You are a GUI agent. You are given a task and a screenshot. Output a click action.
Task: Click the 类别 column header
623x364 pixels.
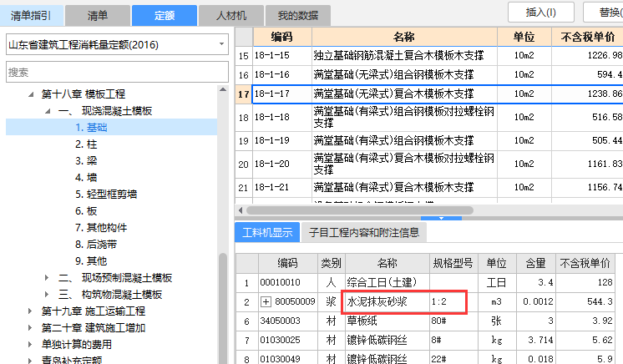point(332,263)
